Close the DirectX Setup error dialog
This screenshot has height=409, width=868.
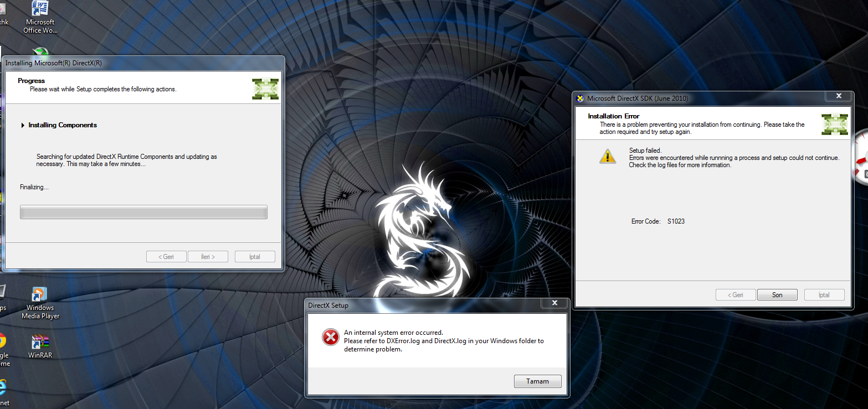click(554, 303)
